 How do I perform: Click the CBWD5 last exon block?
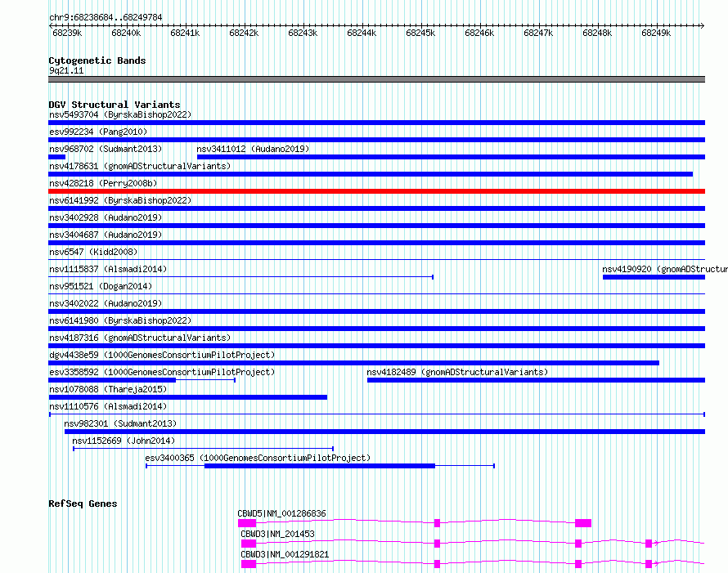click(583, 523)
